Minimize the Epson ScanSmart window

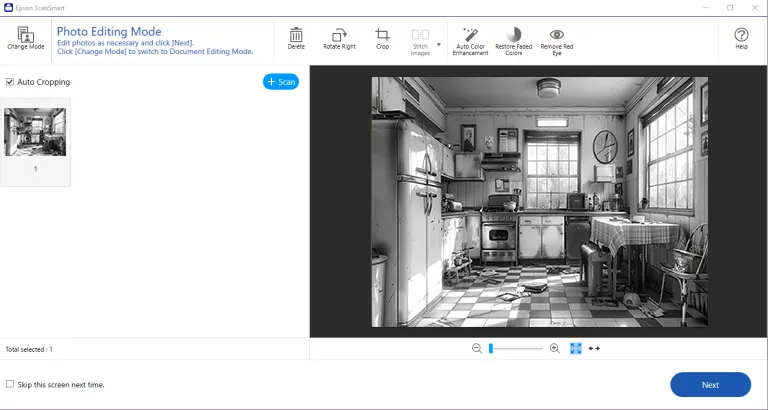point(706,8)
